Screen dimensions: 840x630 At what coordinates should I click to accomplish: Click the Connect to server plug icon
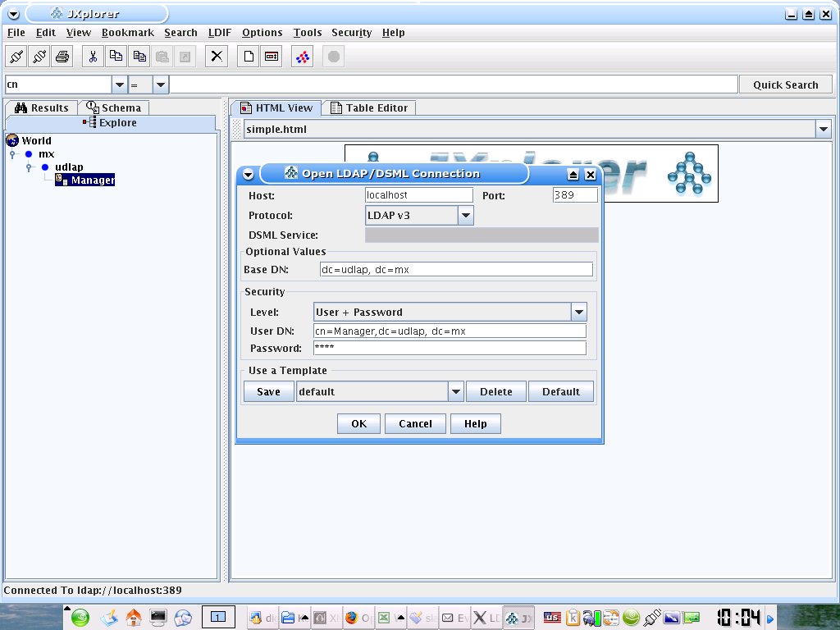click(16, 57)
